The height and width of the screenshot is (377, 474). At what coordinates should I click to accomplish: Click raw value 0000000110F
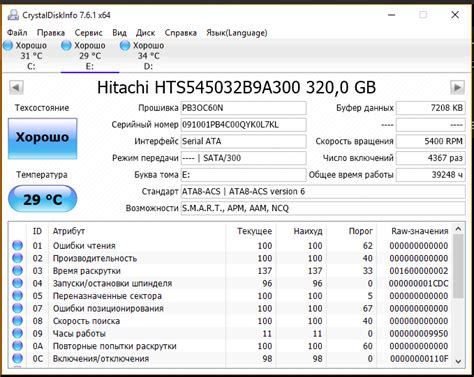click(x=419, y=359)
